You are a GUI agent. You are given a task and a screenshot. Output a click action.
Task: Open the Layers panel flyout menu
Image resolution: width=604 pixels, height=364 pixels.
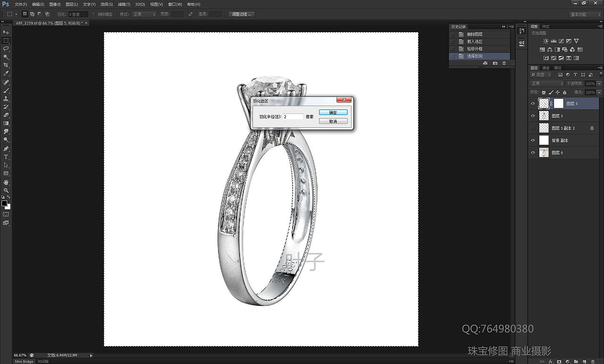pos(600,68)
